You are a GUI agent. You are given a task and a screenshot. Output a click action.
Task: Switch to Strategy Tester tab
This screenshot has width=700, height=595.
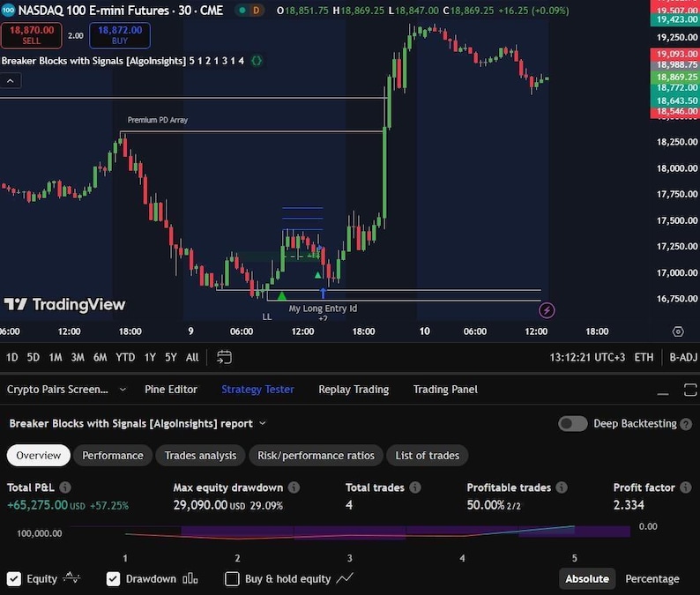(257, 390)
